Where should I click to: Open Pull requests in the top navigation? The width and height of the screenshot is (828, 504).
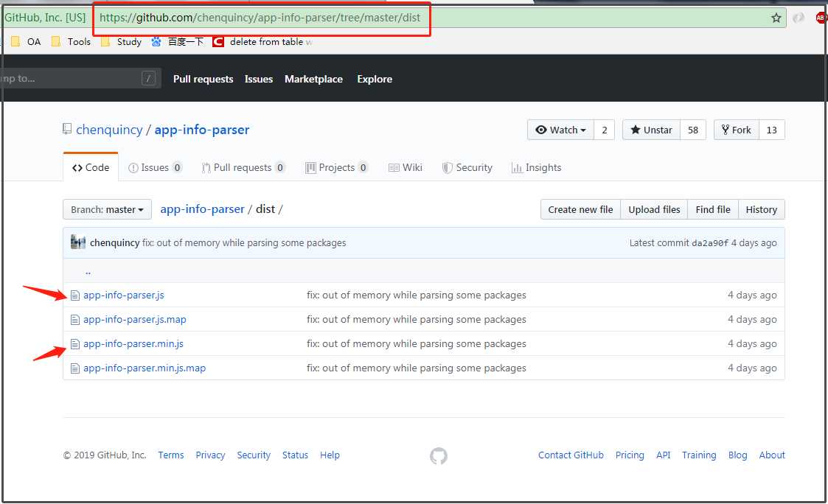[x=203, y=79]
